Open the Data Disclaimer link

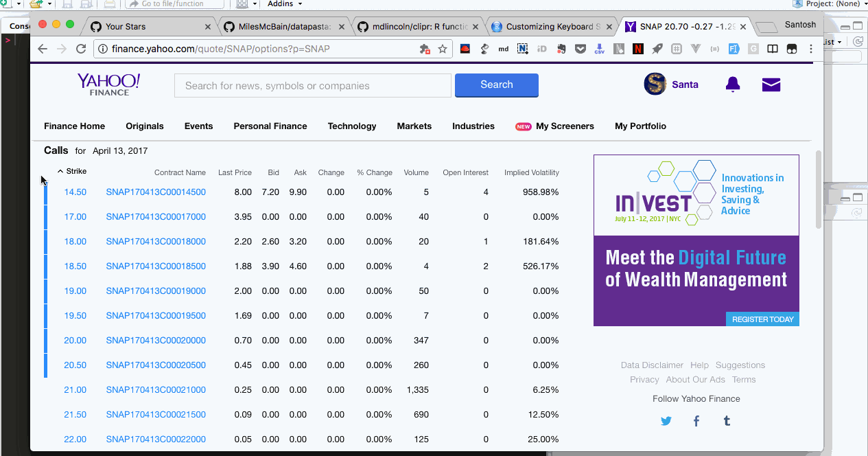652,365
